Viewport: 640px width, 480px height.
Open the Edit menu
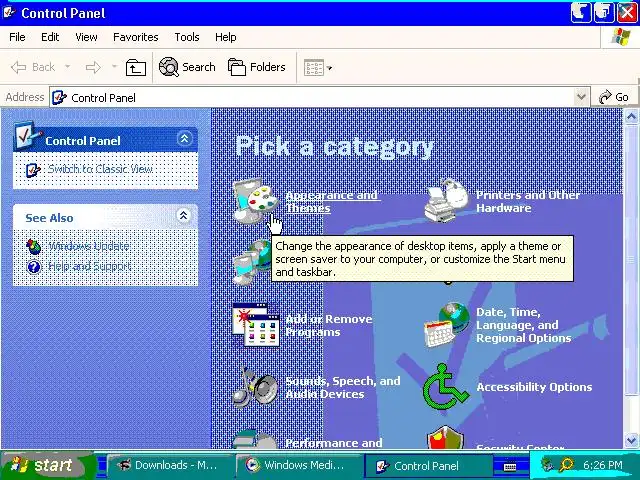(50, 37)
